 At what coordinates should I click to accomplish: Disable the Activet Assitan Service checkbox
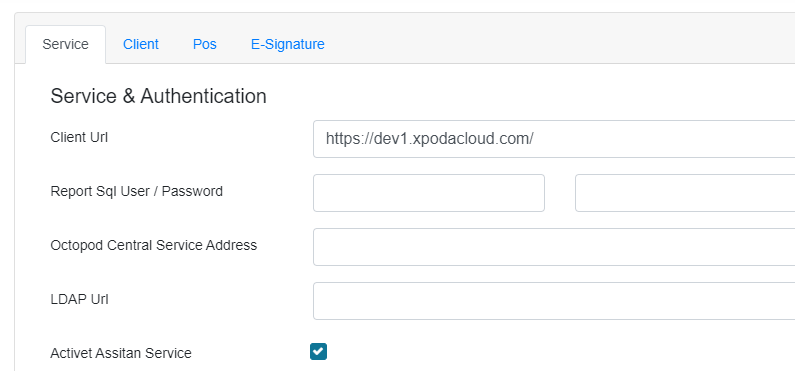[x=318, y=351]
